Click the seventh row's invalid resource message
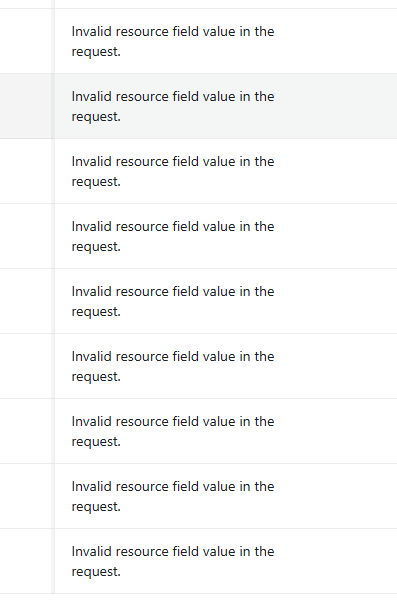This screenshot has width=397, height=602. pyautogui.click(x=173, y=431)
